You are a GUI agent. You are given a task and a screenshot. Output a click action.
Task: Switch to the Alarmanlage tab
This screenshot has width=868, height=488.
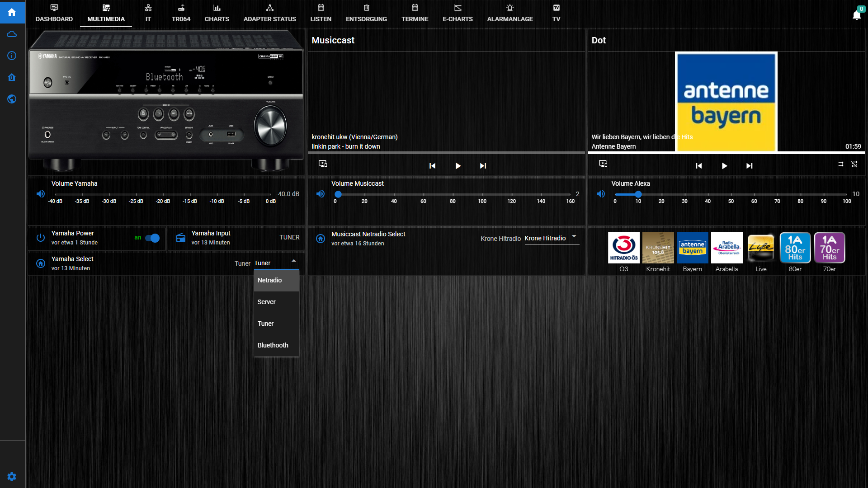click(x=510, y=14)
